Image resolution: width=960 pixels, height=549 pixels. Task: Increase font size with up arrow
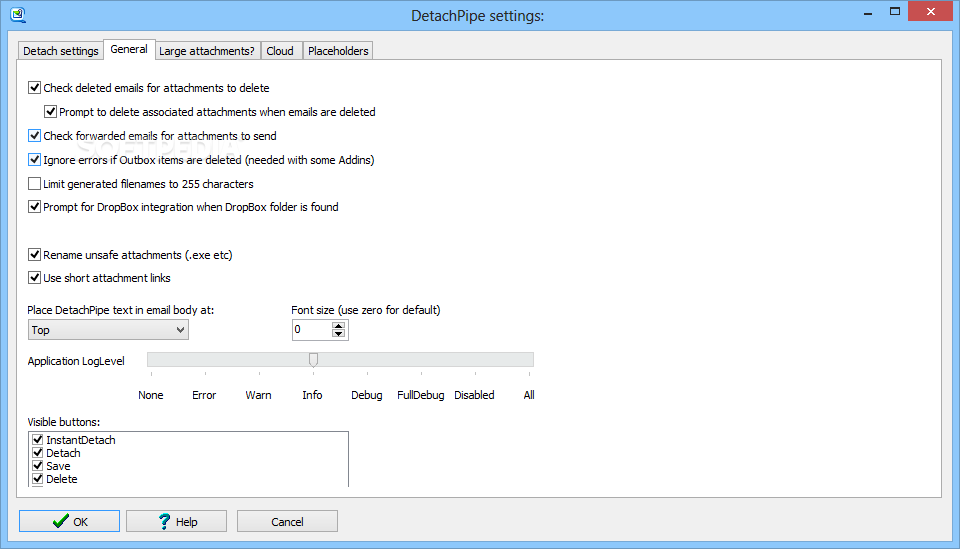coord(338,326)
